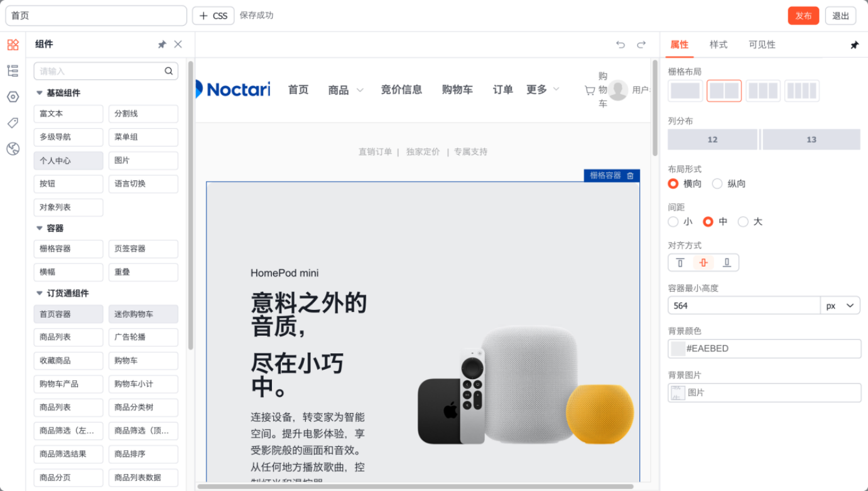Click the background image thumbnail icon
The width and height of the screenshot is (868, 491).
pos(678,393)
